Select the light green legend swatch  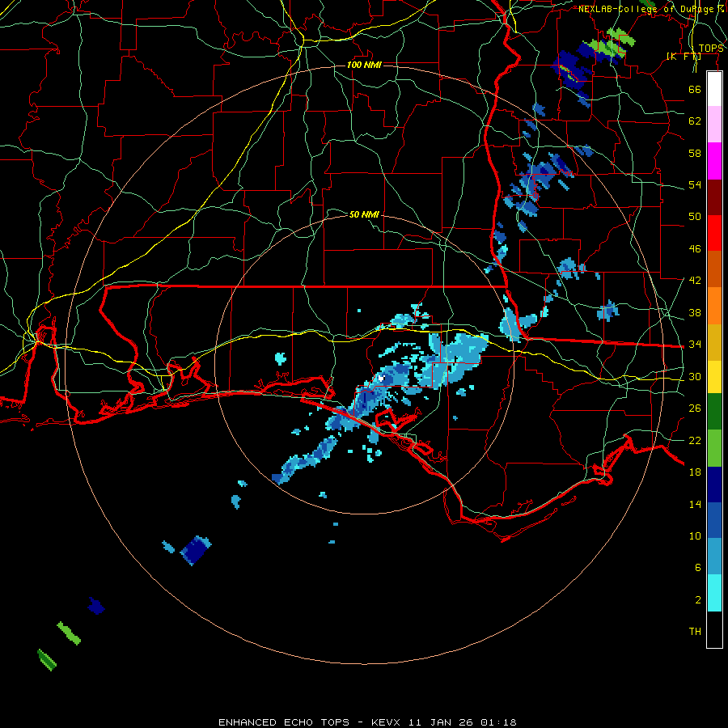pos(714,448)
